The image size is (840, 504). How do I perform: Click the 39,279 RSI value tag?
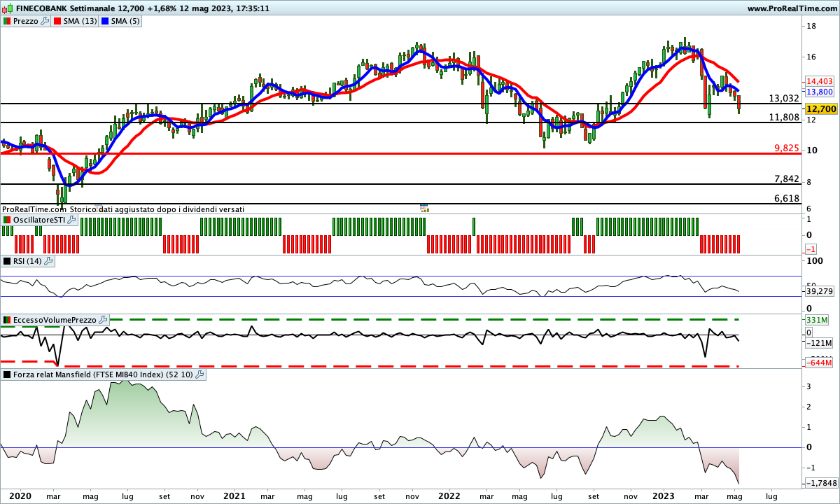tap(818, 291)
